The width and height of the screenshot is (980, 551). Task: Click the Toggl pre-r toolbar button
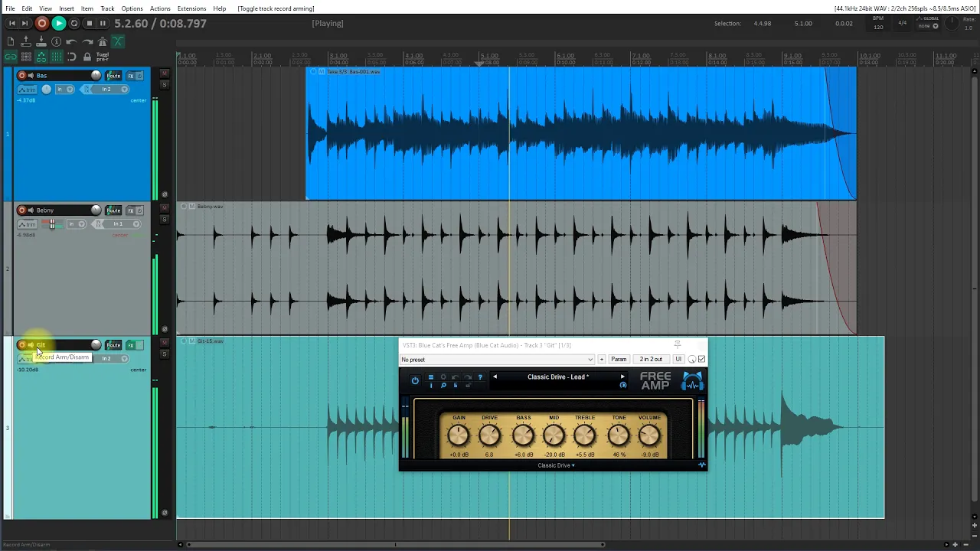[x=103, y=57]
